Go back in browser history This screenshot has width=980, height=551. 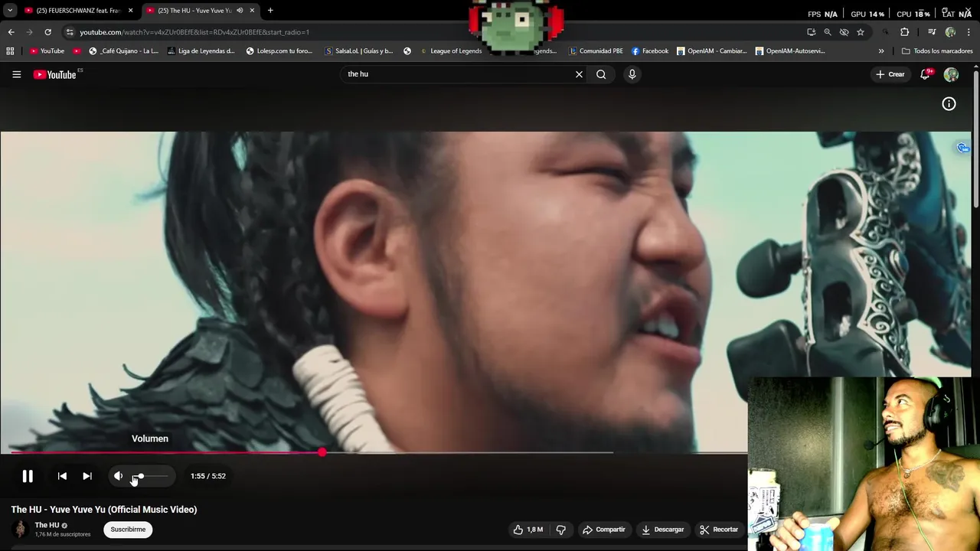coord(11,32)
